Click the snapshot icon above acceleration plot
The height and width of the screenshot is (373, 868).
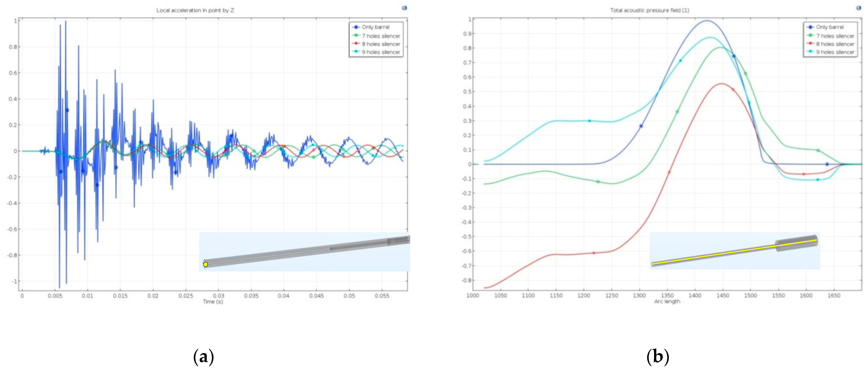click(x=404, y=8)
